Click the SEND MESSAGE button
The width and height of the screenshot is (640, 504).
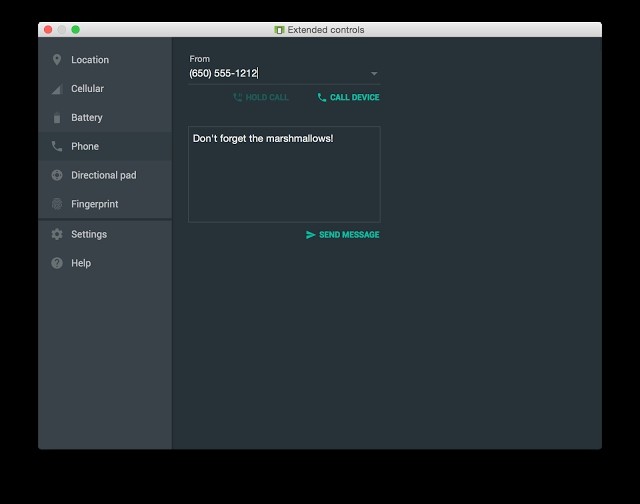pos(343,235)
